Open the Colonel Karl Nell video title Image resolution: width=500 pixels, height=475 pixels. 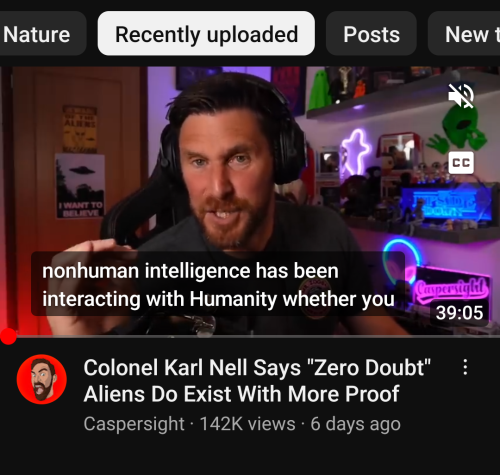[257, 381]
